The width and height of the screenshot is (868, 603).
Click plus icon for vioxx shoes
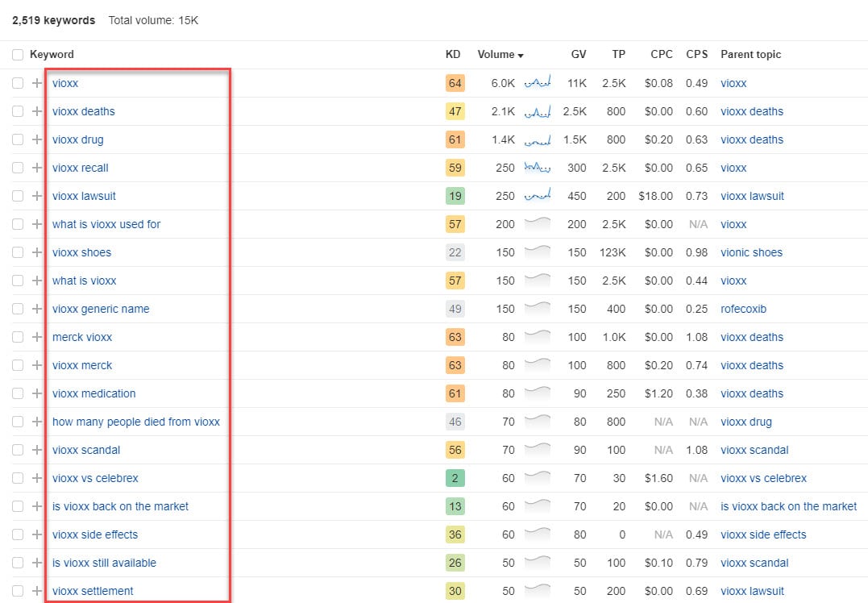[x=37, y=252]
